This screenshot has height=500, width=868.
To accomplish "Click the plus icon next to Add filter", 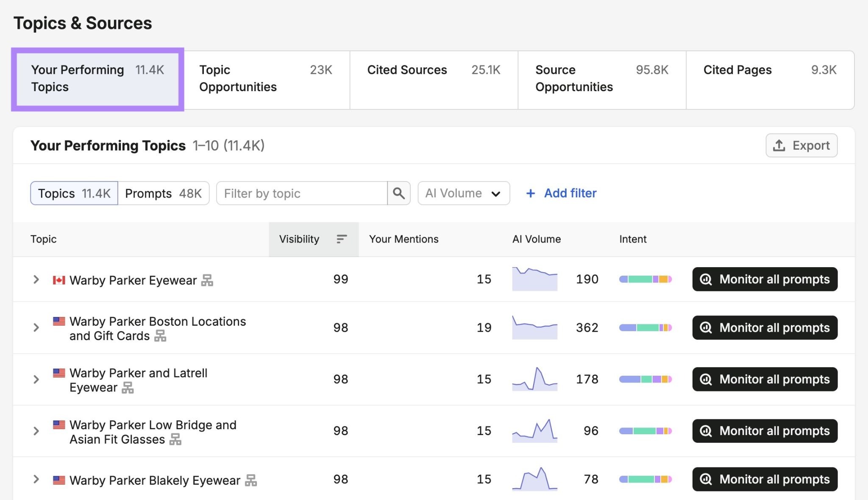I will coord(530,193).
